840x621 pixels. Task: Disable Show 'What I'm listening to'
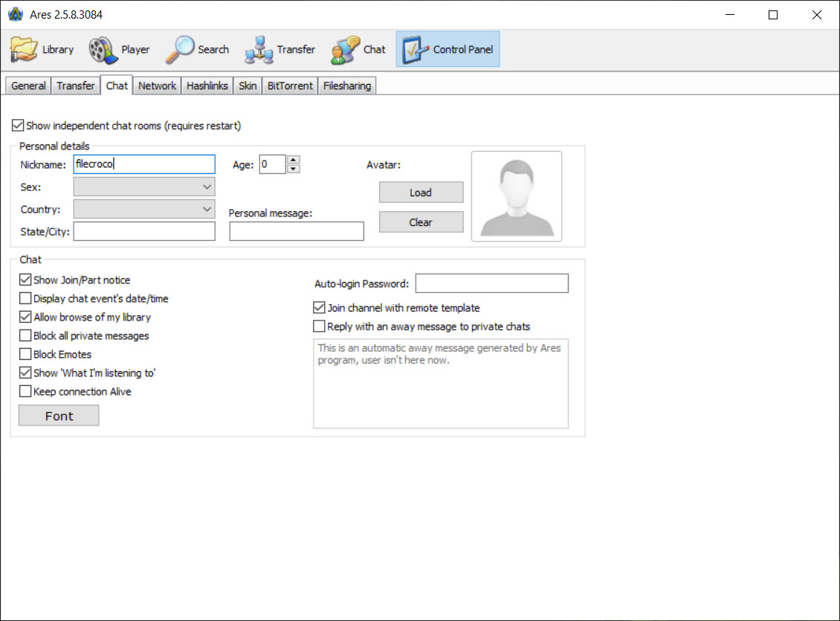tap(25, 373)
